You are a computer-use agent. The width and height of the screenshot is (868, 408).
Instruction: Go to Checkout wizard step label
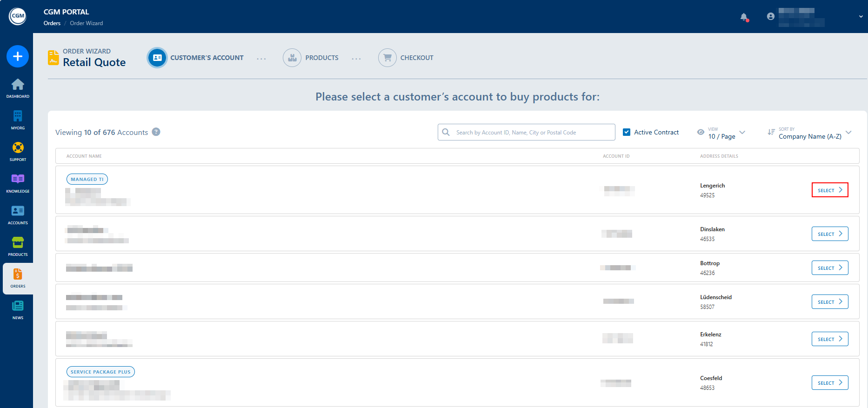[417, 58]
